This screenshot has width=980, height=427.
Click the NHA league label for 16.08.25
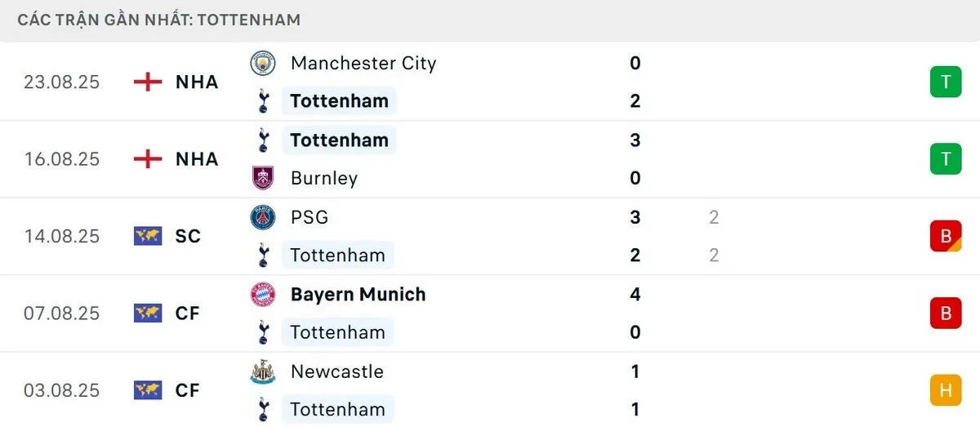197,159
